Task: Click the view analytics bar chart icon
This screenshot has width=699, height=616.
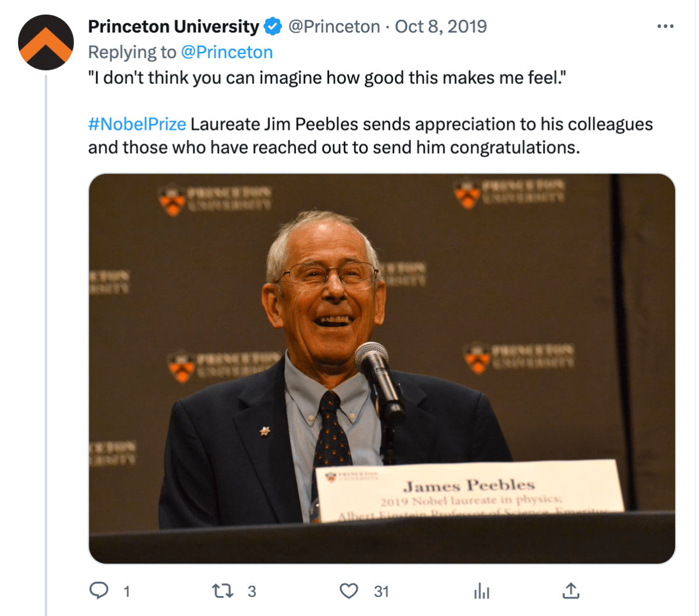Action: coord(482,592)
